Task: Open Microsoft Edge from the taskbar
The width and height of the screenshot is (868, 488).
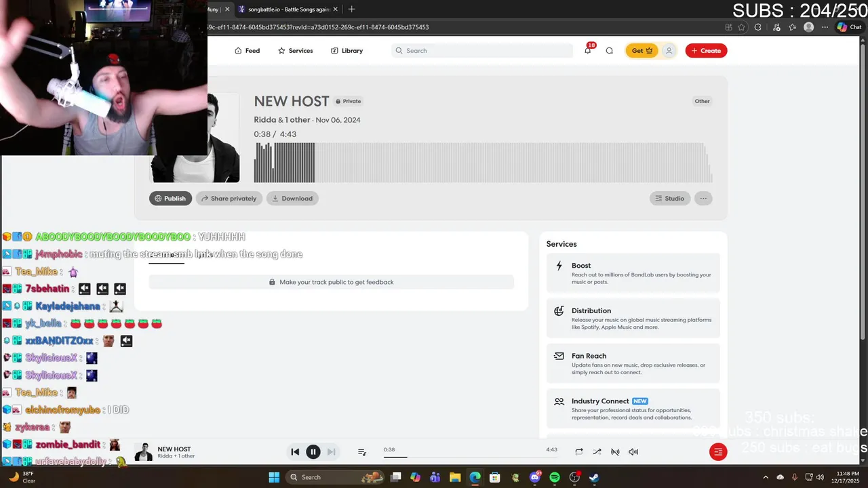Action: [x=475, y=477]
